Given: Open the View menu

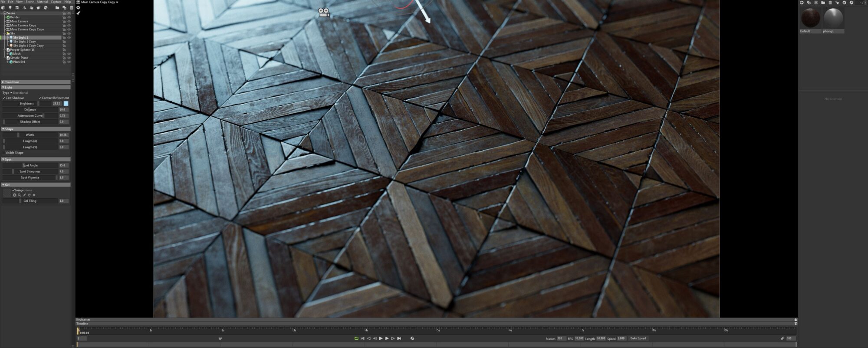Looking at the screenshot, I should 20,2.
